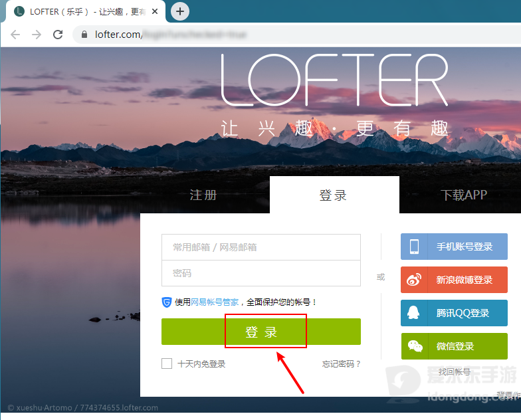This screenshot has height=420, width=521.
Task: Click the LOFTER logo heading
Action: pos(335,80)
